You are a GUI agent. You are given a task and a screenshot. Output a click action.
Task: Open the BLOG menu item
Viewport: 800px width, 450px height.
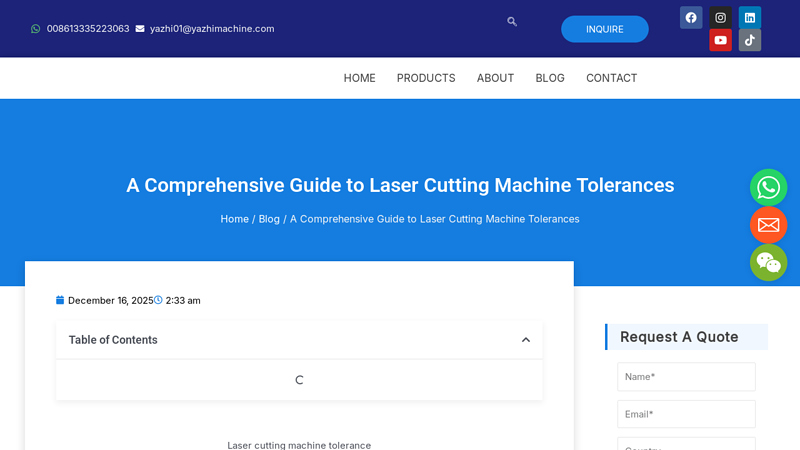tap(550, 78)
